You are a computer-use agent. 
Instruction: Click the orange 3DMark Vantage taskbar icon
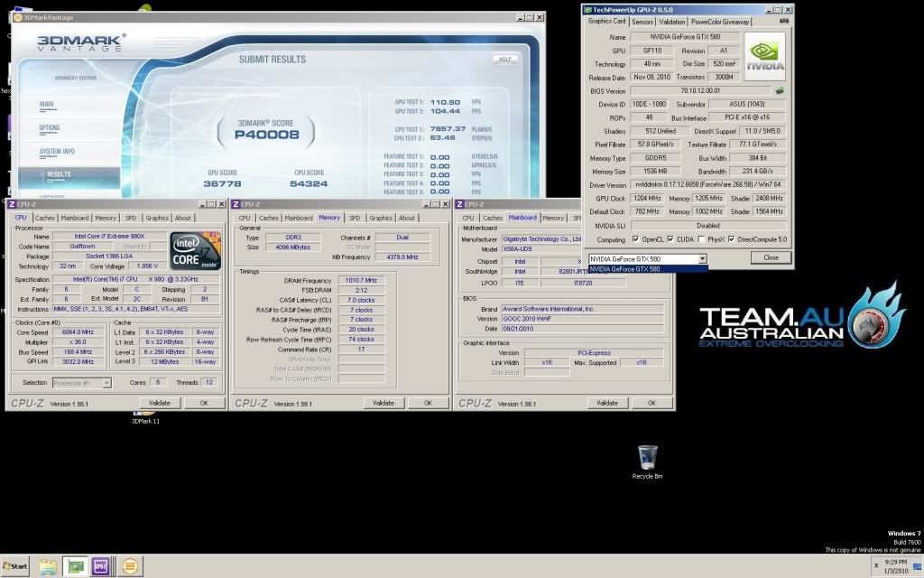(x=130, y=566)
